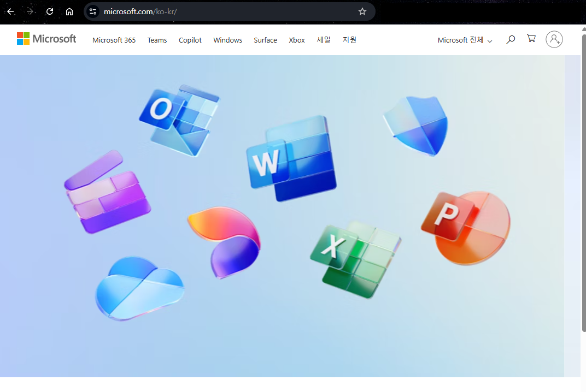Go back with the browser back arrow
This screenshot has height=392, width=586.
(x=10, y=11)
